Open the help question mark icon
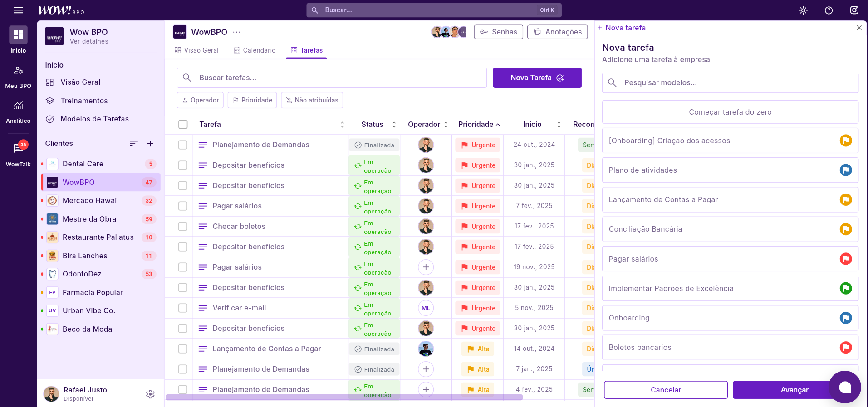Viewport: 868px width, 407px height. 829,10
